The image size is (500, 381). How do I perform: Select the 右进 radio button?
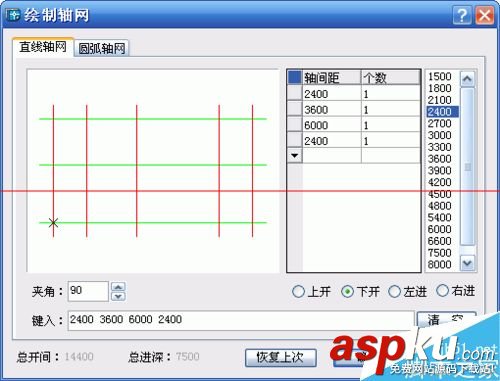(455, 291)
